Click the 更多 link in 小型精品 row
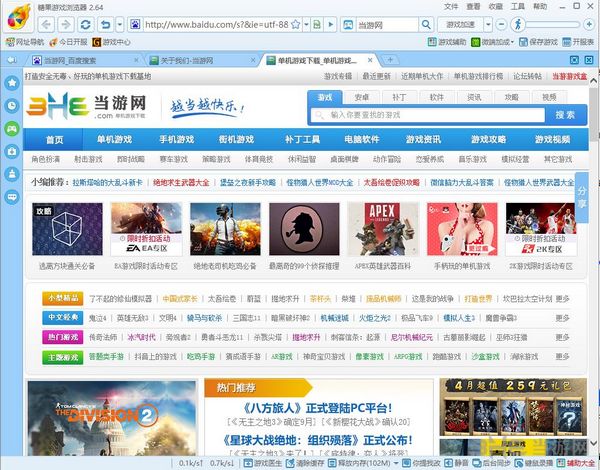The width and height of the screenshot is (600, 470). pos(562,299)
